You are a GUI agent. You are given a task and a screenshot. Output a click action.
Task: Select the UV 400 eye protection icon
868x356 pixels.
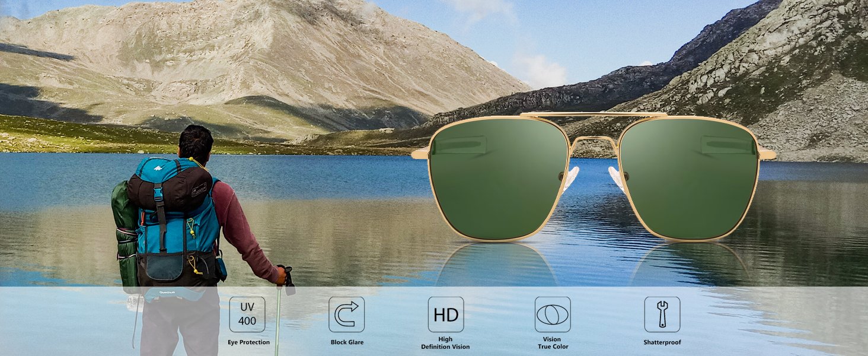[247, 314]
